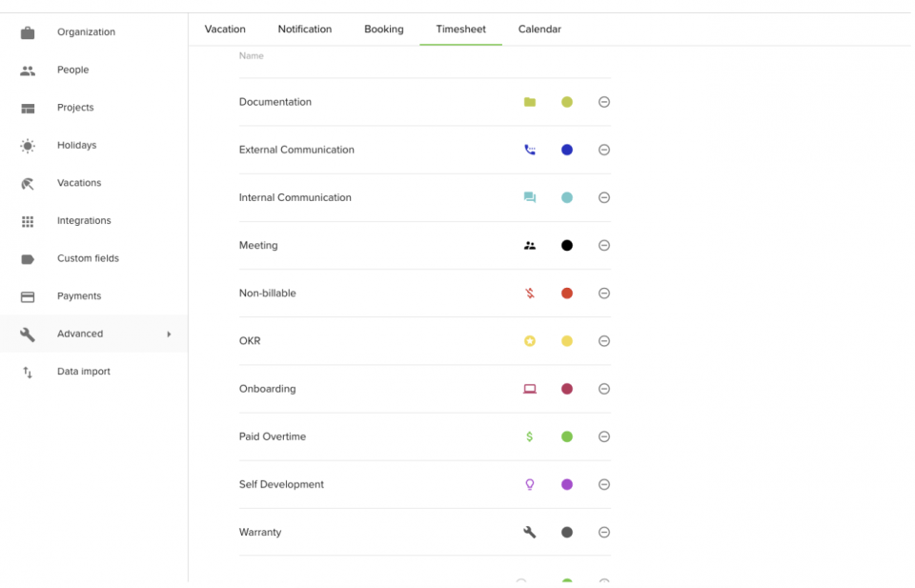Viewport: 915px width, 588px height.
Task: Click the Holidays sun icon
Action: point(28,146)
